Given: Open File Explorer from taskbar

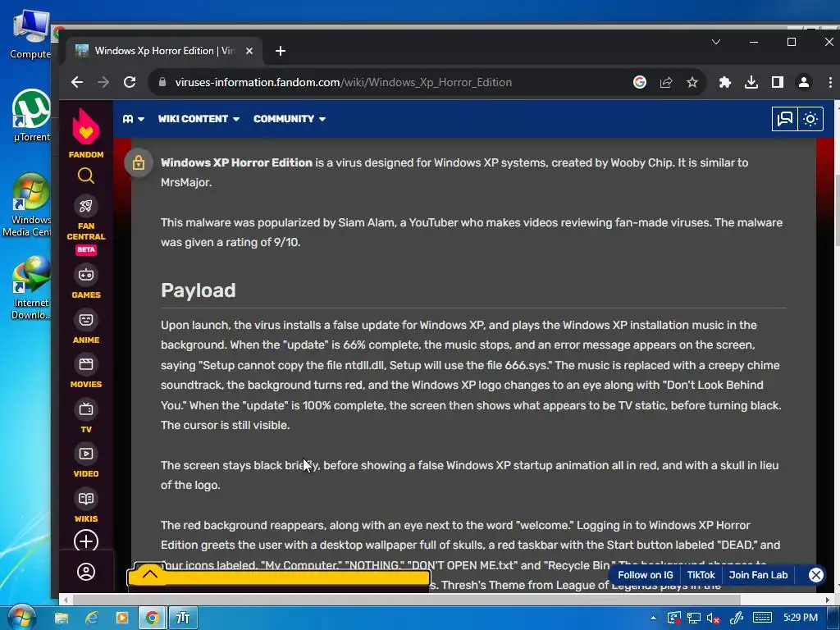Looking at the screenshot, I should 62,618.
